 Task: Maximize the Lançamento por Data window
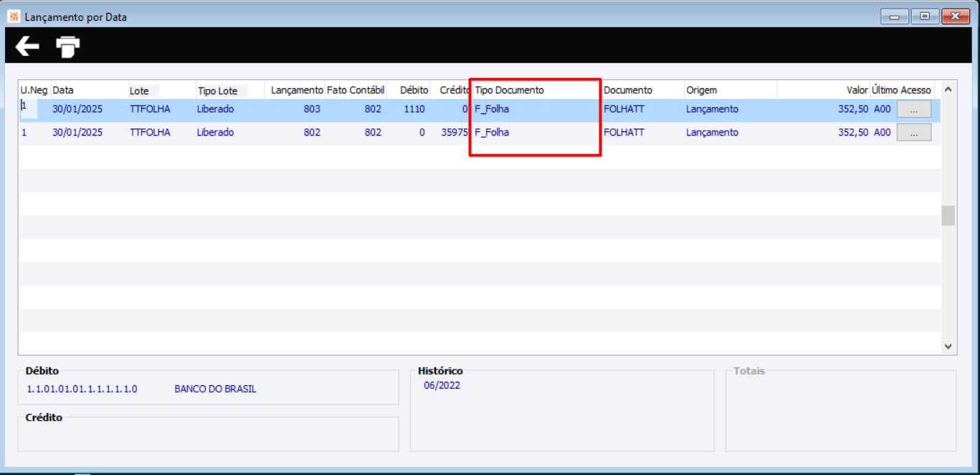click(925, 16)
